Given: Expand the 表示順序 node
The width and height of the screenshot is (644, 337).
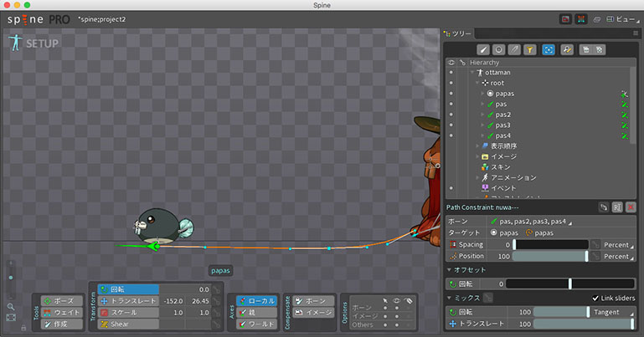Looking at the screenshot, I should 477,146.
